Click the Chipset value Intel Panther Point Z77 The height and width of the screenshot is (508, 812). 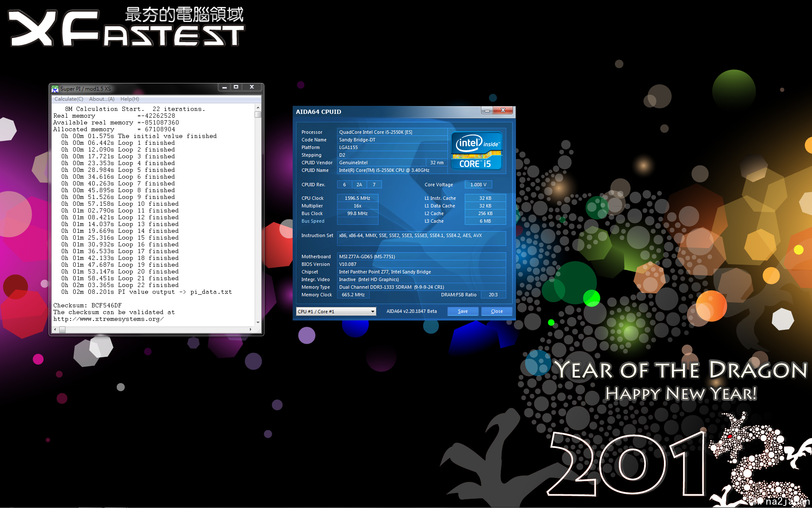coord(421,272)
